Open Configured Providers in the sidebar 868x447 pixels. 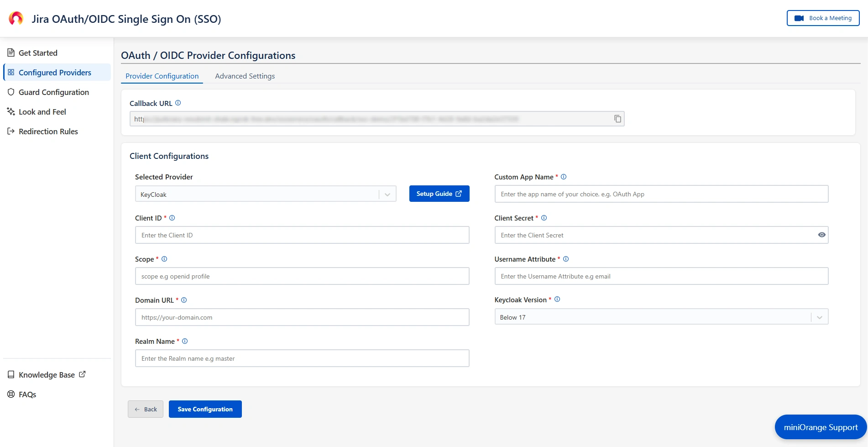pos(57,72)
